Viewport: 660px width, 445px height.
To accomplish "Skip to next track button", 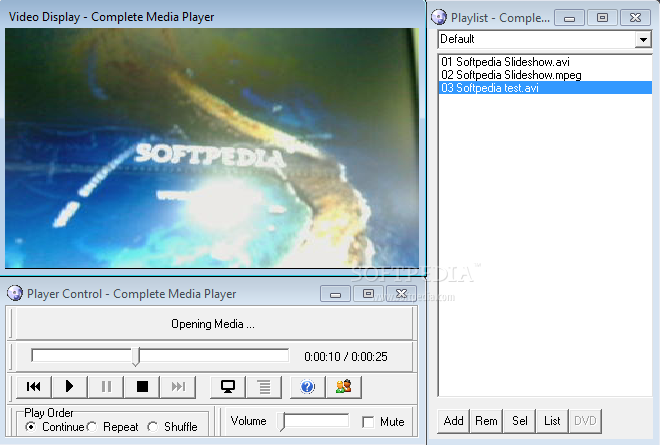I will pyautogui.click(x=178, y=386).
